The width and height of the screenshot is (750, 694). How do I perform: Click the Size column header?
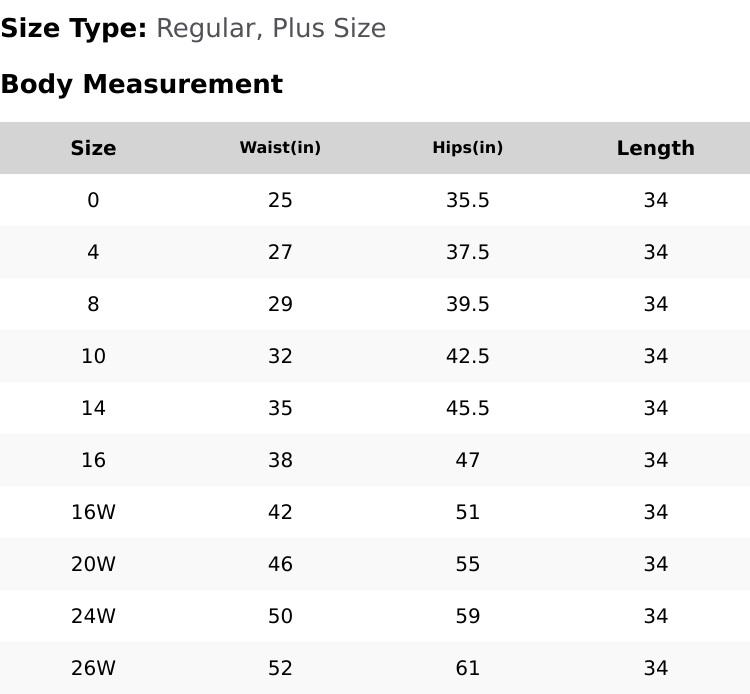click(93, 148)
